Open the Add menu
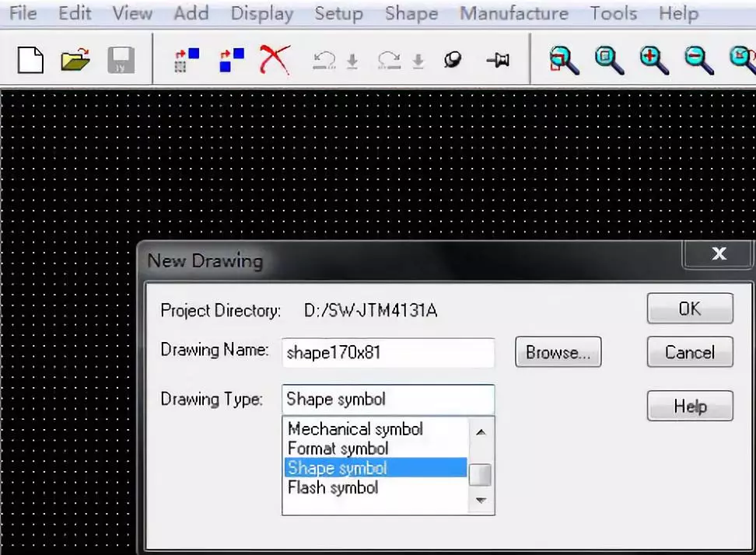756x555 pixels. point(191,13)
